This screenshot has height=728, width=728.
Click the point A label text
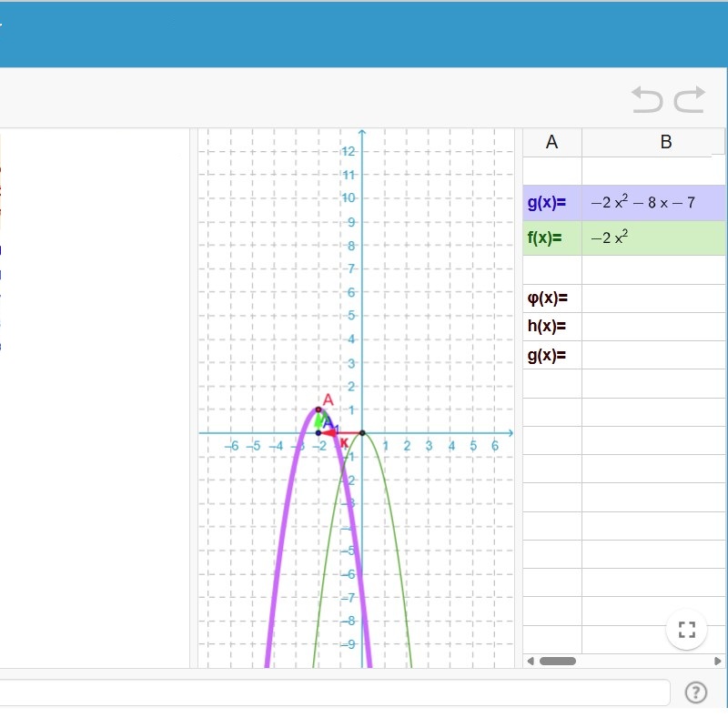[x=329, y=399]
